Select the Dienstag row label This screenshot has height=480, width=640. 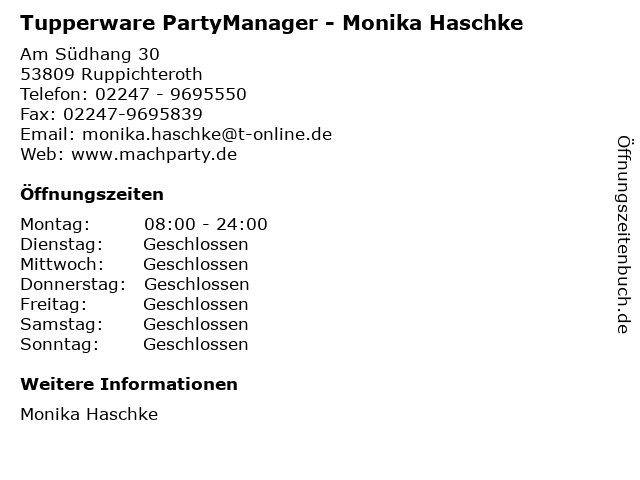(62, 244)
